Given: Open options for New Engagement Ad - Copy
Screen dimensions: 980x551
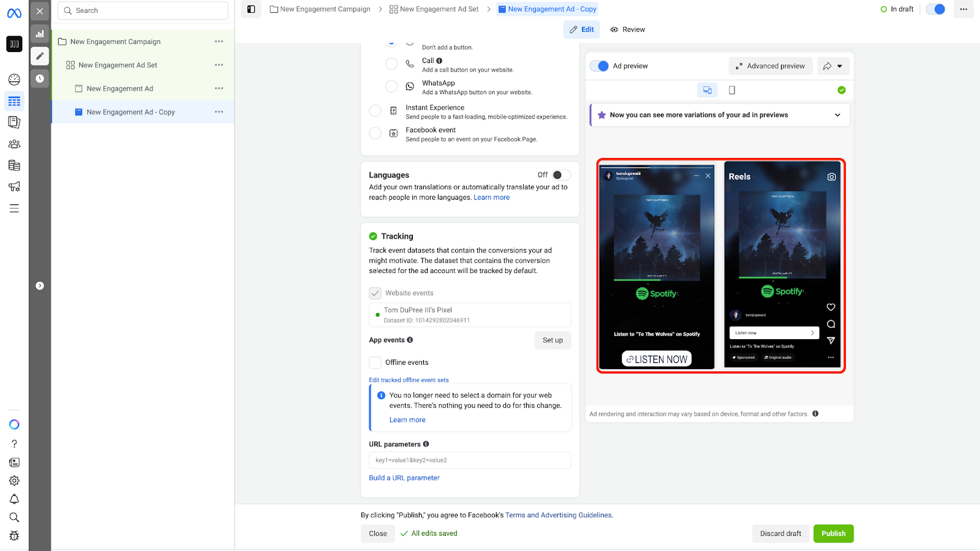Looking at the screenshot, I should [219, 112].
